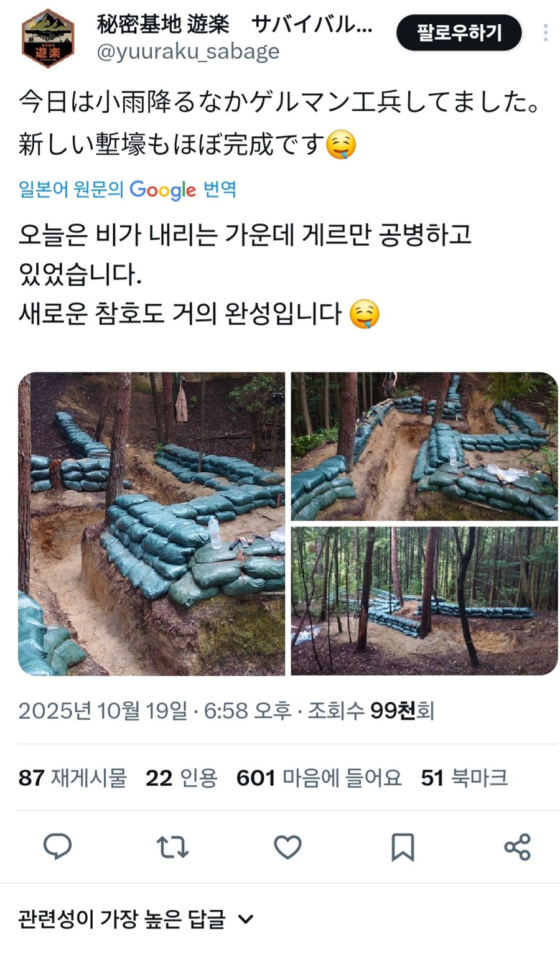
Task: Open the three-dot more options menu
Action: 545,32
